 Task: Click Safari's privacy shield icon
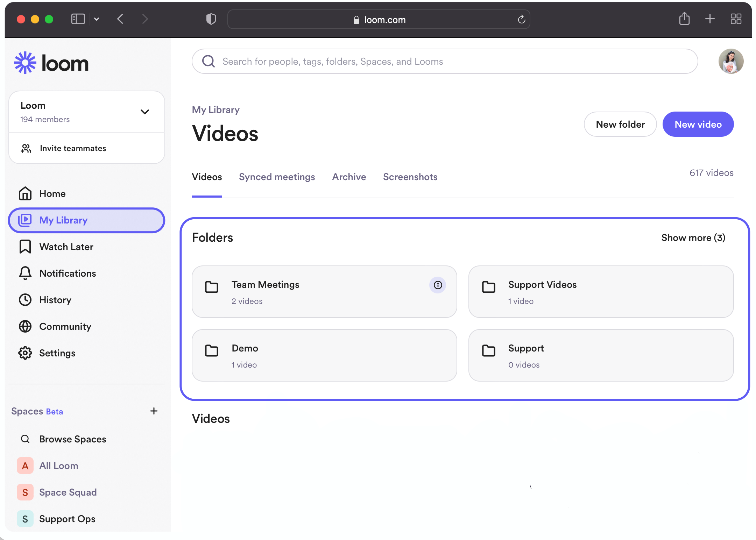click(211, 19)
